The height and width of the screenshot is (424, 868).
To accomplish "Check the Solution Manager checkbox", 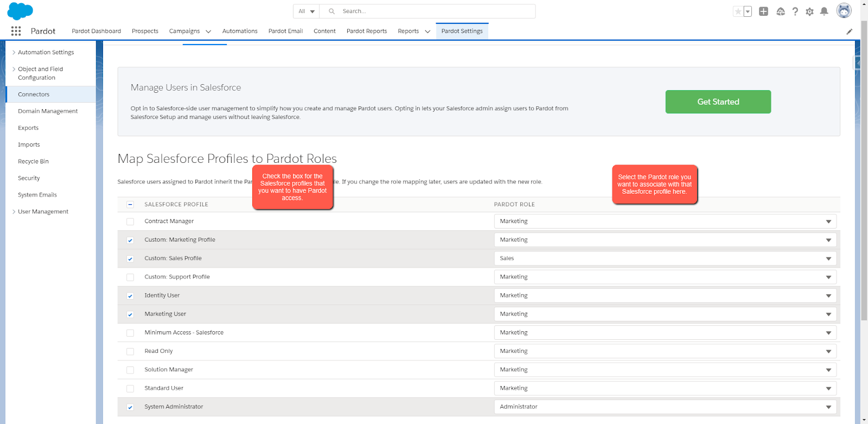I will point(130,370).
